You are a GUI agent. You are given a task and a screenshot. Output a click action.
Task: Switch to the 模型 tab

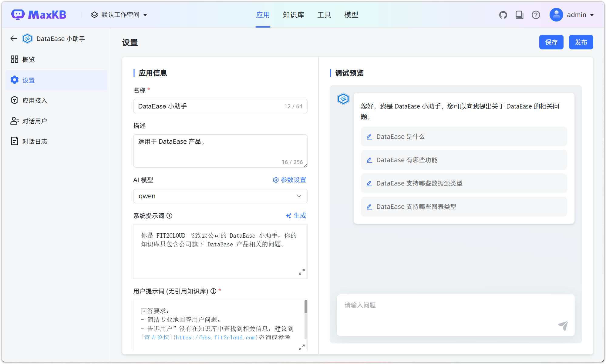coord(351,15)
